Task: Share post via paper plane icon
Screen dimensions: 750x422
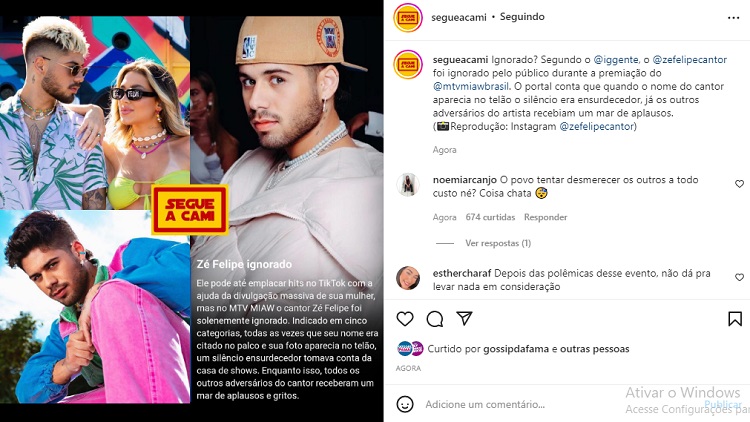Action: click(464, 318)
